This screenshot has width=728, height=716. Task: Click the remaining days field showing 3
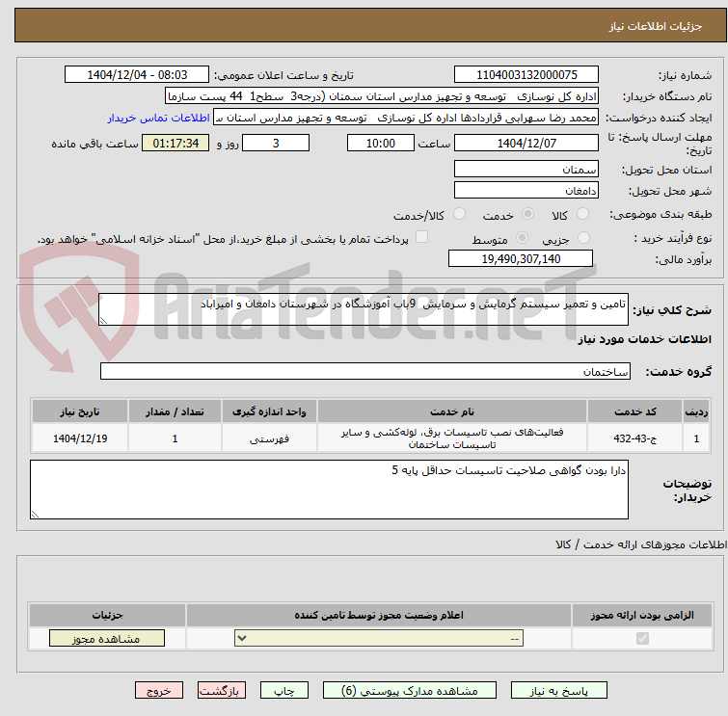click(276, 143)
